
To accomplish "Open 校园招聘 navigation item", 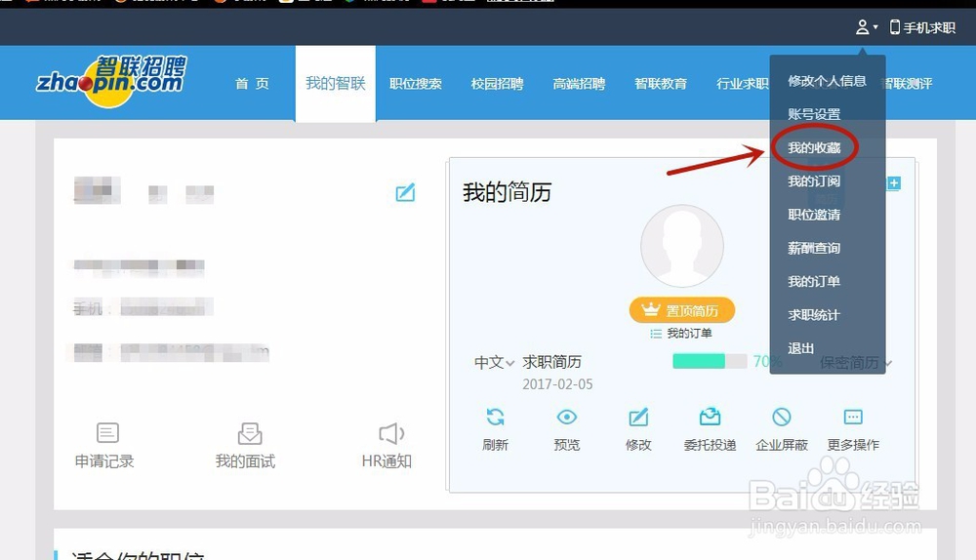I will click(x=498, y=83).
